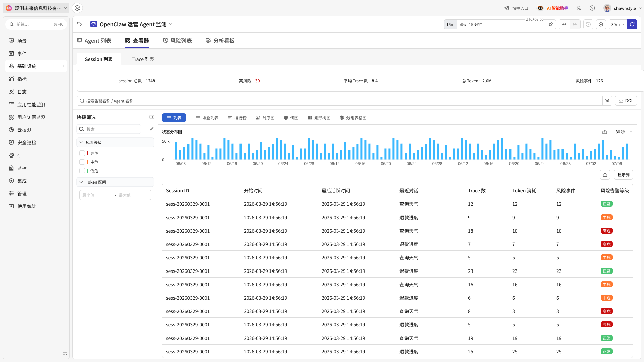This screenshot has width=644, height=362.
Task: Open shawnstyle user menu
Action: tap(623, 8)
